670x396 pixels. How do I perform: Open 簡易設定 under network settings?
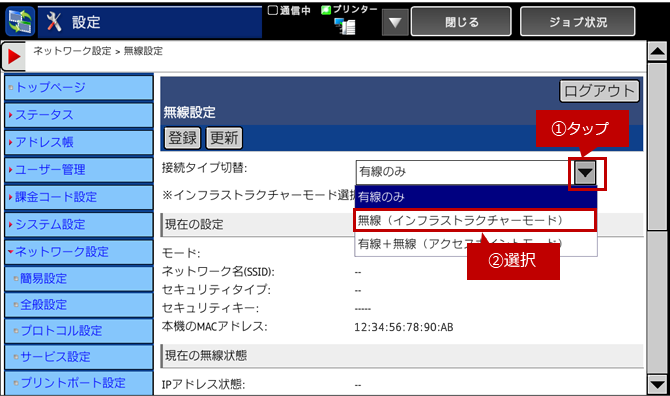click(x=79, y=279)
